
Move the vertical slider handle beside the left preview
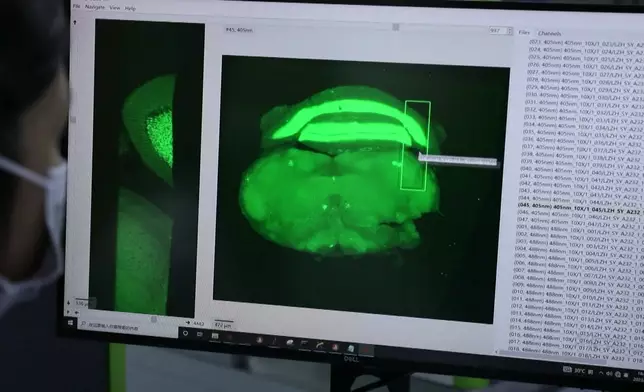[73, 119]
